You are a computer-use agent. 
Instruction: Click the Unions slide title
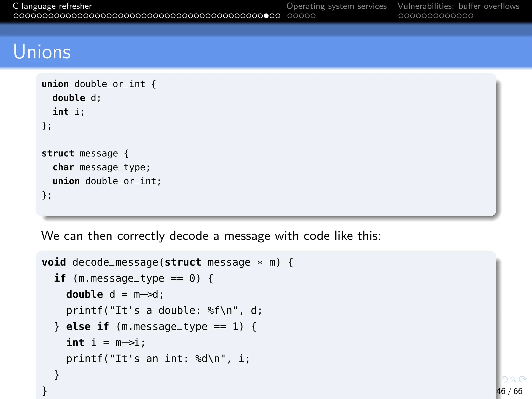pyautogui.click(x=42, y=52)
